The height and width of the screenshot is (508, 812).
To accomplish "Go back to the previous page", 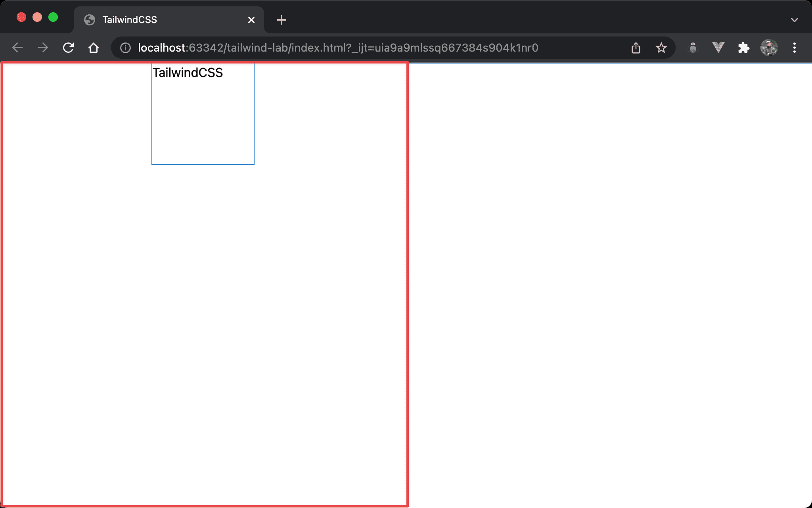I will pos(17,48).
